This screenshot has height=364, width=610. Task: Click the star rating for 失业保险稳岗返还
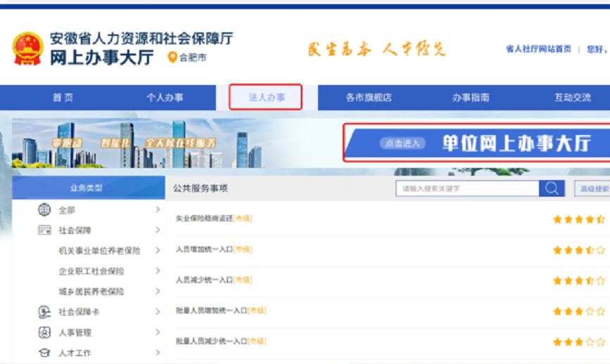tap(579, 219)
